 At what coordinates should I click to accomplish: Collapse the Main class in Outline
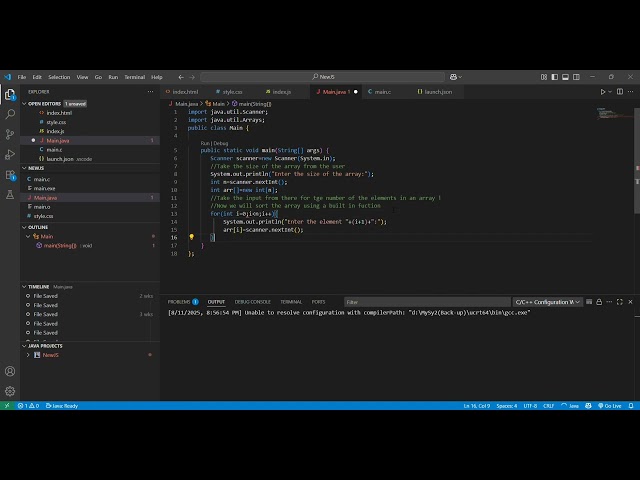(28, 236)
